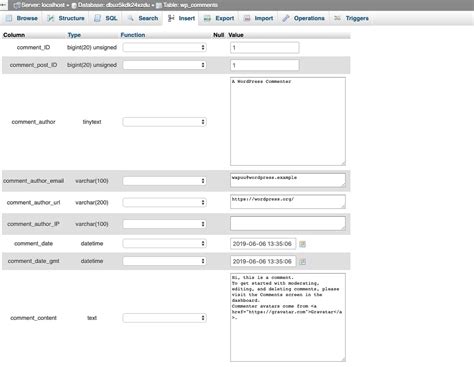Image resolution: width=474 pixels, height=367 pixels.
Task: Open function dropdown for comment_author_IP
Action: [165, 224]
